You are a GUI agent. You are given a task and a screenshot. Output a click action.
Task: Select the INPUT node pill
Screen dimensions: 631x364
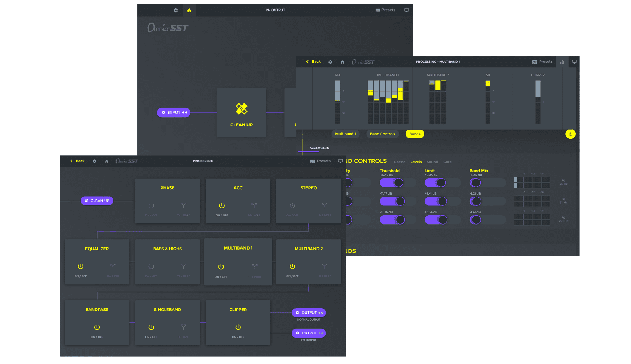coord(174,112)
